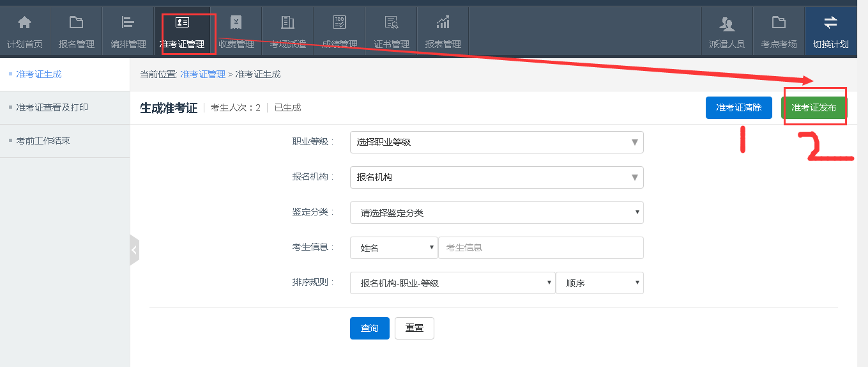Open the 报名机构 dropdown
The height and width of the screenshot is (367, 868).
tap(497, 177)
